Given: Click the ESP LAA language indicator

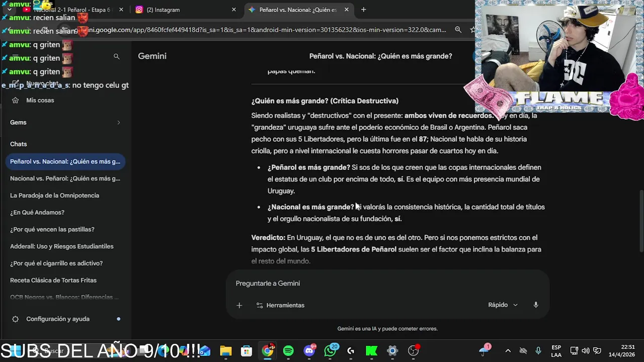Looking at the screenshot, I should 556,350.
